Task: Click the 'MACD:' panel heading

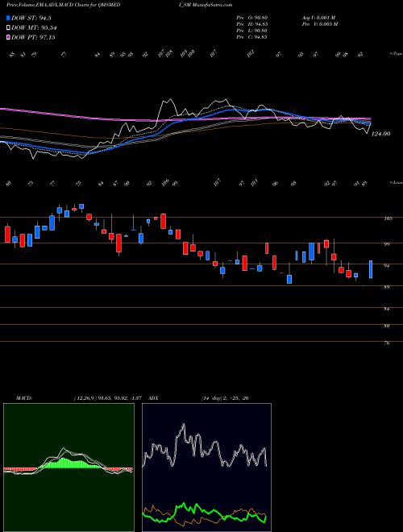Action: (24, 398)
